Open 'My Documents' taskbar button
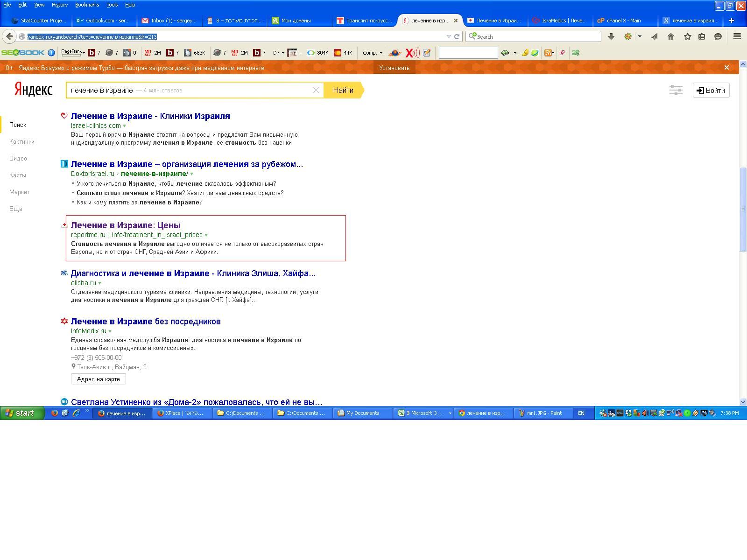Screen dimensions: 747x560 coord(363,413)
